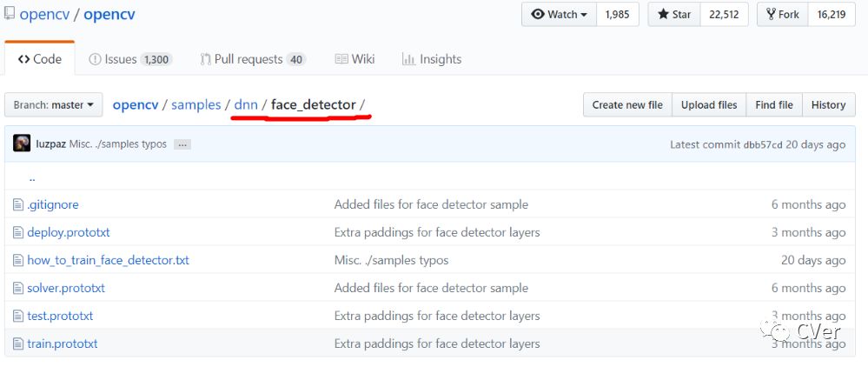Open the opencv repository name link

(109, 15)
